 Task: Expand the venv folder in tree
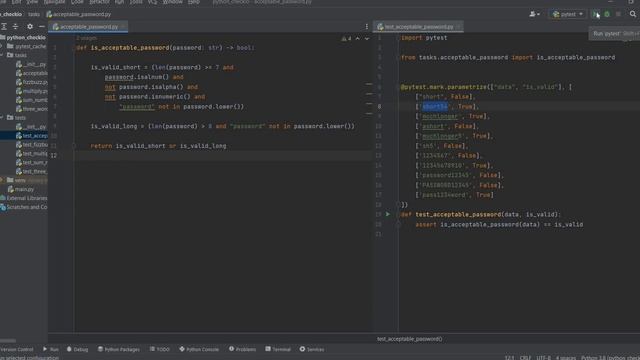[x=2, y=180]
